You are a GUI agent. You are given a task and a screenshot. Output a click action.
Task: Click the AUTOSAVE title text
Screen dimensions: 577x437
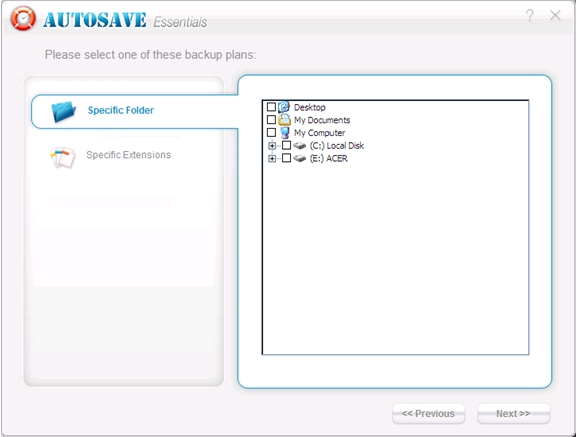point(95,20)
